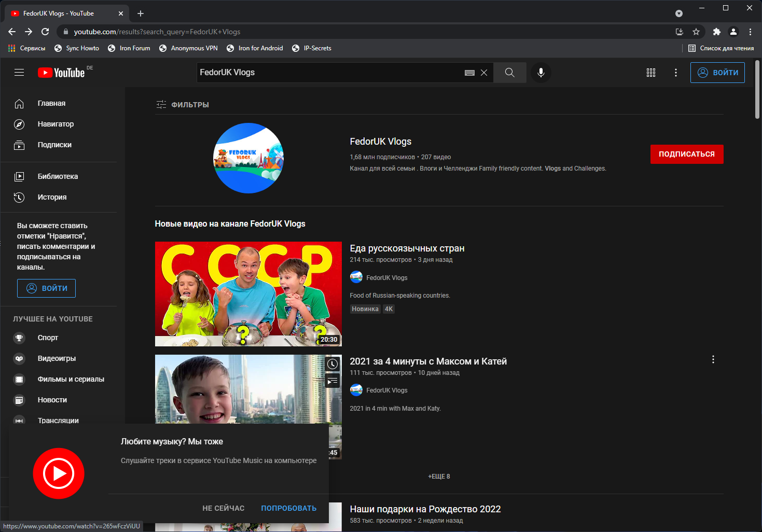This screenshot has height=532, width=762.
Task: Open video 2021 за 4 минуты с Максом и Катей
Action: [428, 361]
